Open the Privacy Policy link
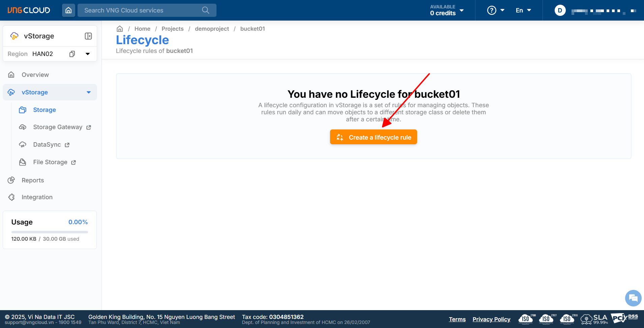 [x=491, y=319]
